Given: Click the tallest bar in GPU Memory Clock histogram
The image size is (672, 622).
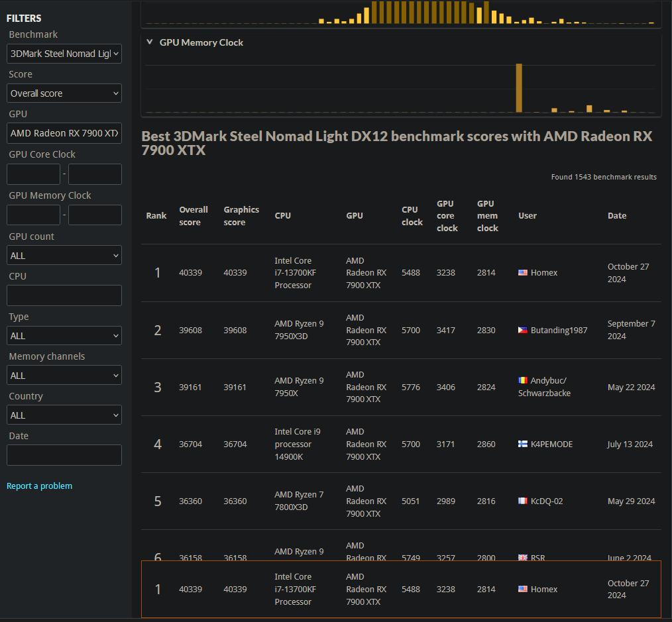Looking at the screenshot, I should click(519, 88).
